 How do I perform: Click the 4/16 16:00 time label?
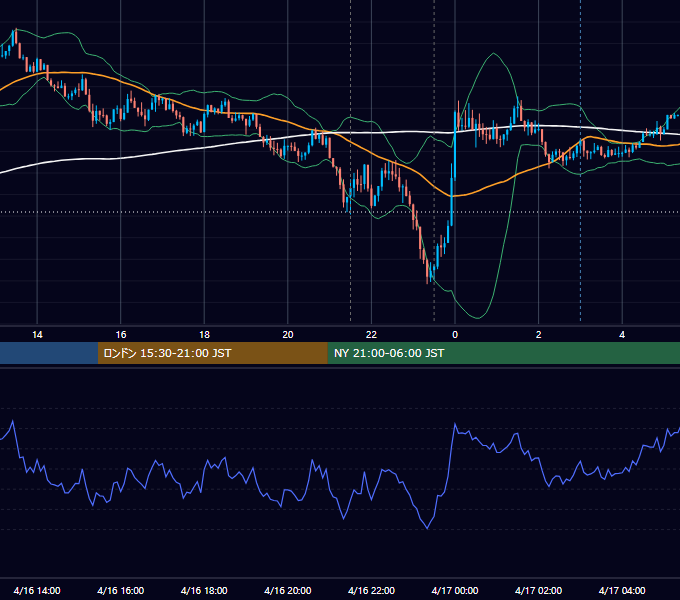[x=121, y=590]
